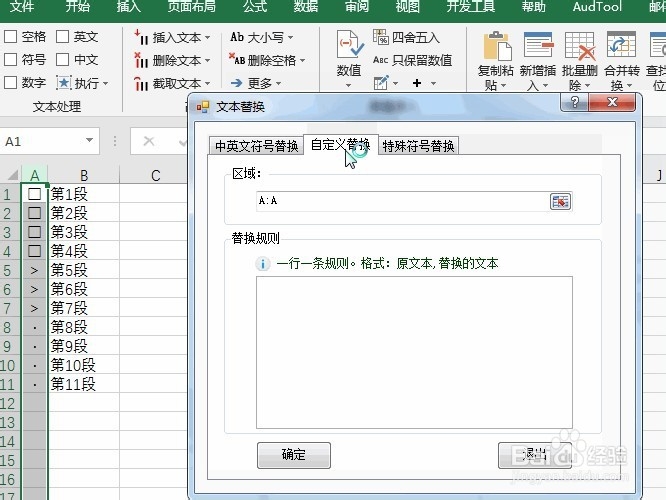Click the 复制粘贴 clipboard icon
The width and height of the screenshot is (666, 500).
(497, 46)
